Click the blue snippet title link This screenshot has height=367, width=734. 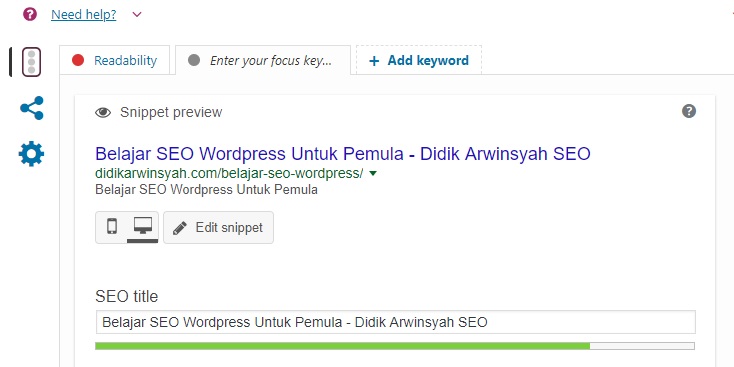click(x=343, y=154)
